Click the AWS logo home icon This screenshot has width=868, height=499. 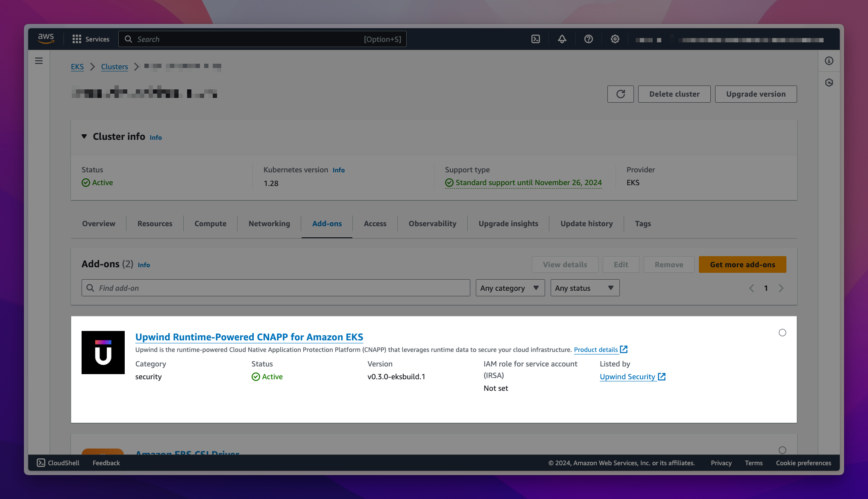pos(46,39)
